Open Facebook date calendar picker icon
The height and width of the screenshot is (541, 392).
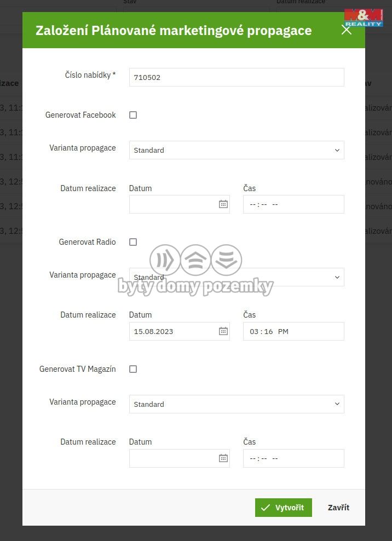[223, 204]
